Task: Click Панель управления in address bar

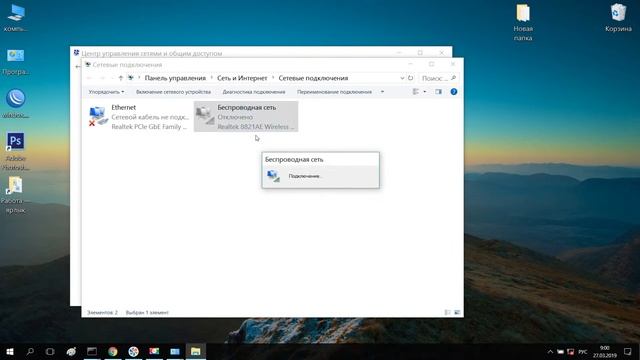Action: coord(175,78)
